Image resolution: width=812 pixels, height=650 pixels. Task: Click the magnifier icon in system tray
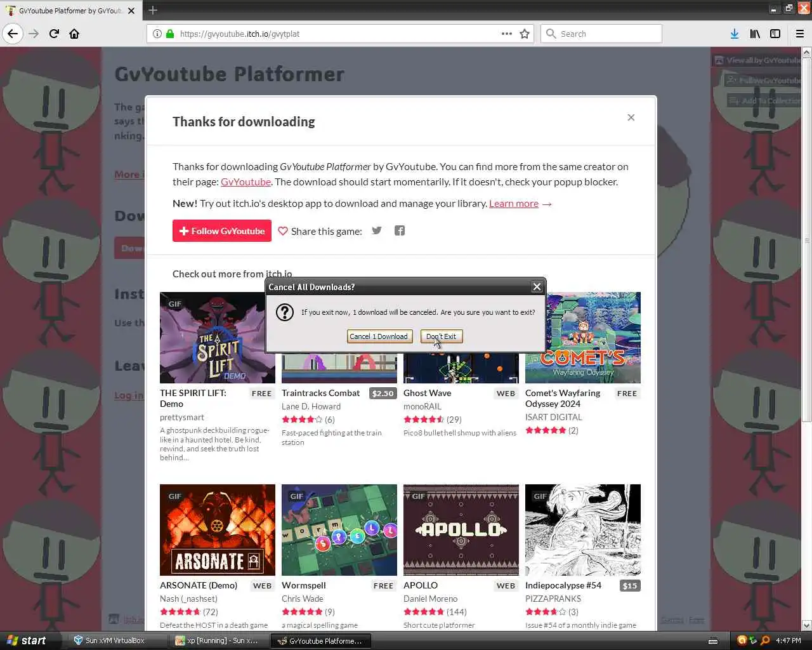[x=765, y=640]
